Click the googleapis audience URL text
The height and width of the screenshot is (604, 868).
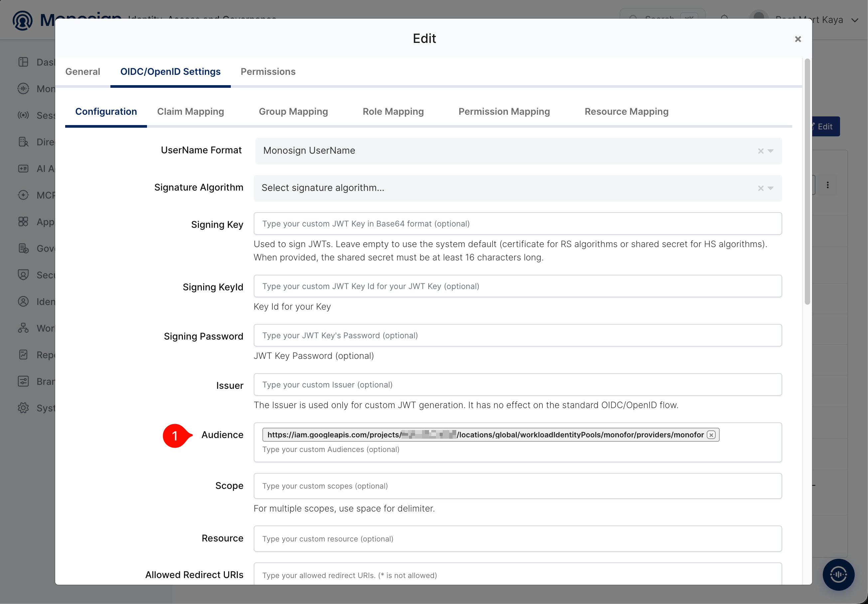[486, 435]
